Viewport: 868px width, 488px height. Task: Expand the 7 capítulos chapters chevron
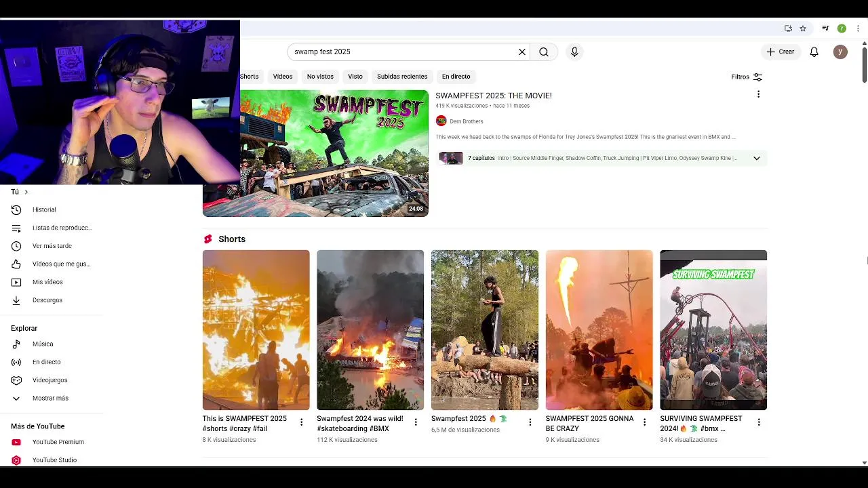pos(757,158)
